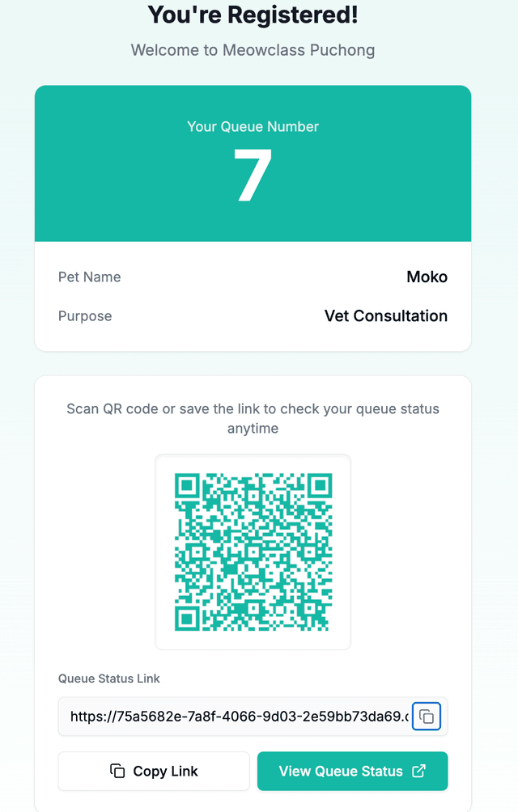Click the Queue Status Link label
Image resolution: width=518 pixels, height=812 pixels.
pyautogui.click(x=108, y=679)
